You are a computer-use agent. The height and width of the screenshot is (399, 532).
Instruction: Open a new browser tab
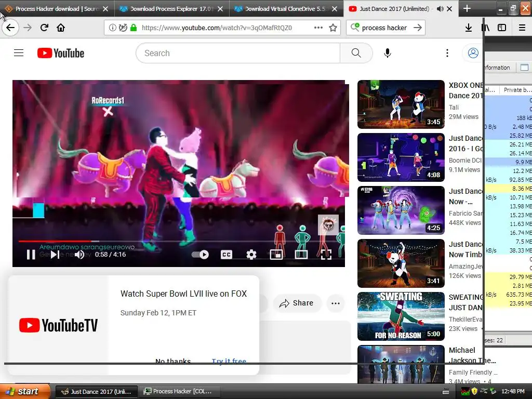(467, 8)
